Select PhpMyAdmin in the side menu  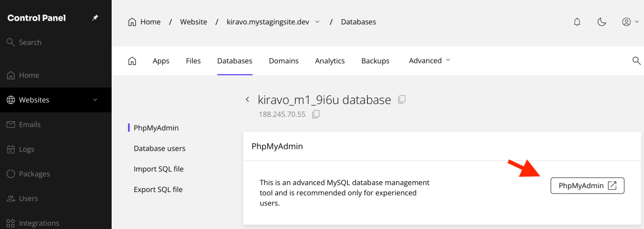click(156, 128)
